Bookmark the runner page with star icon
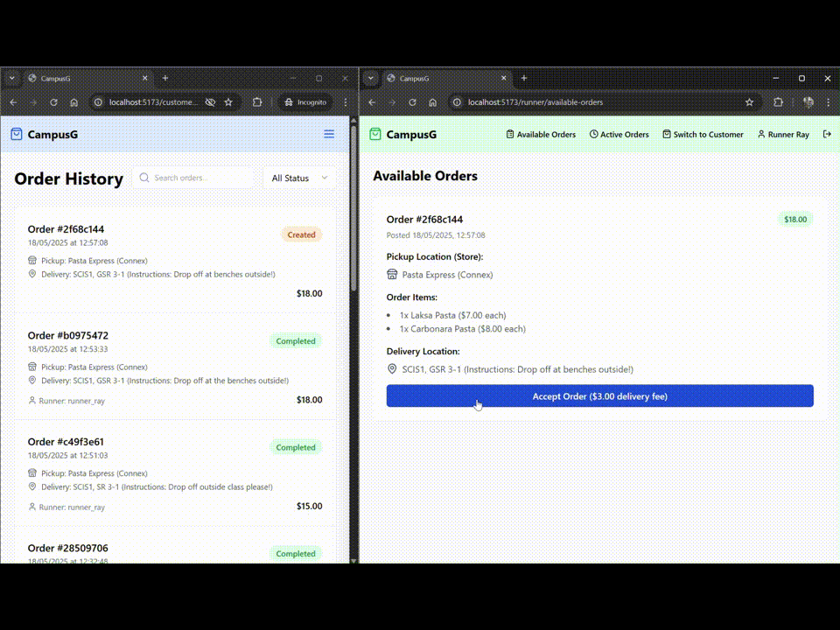This screenshot has width=840, height=630. [749, 102]
